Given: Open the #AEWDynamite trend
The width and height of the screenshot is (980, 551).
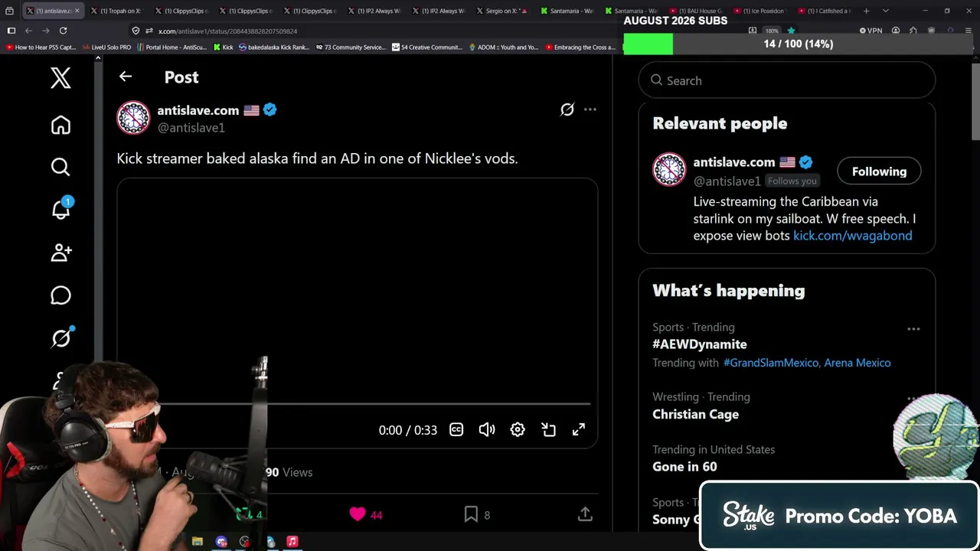Looking at the screenshot, I should point(700,344).
